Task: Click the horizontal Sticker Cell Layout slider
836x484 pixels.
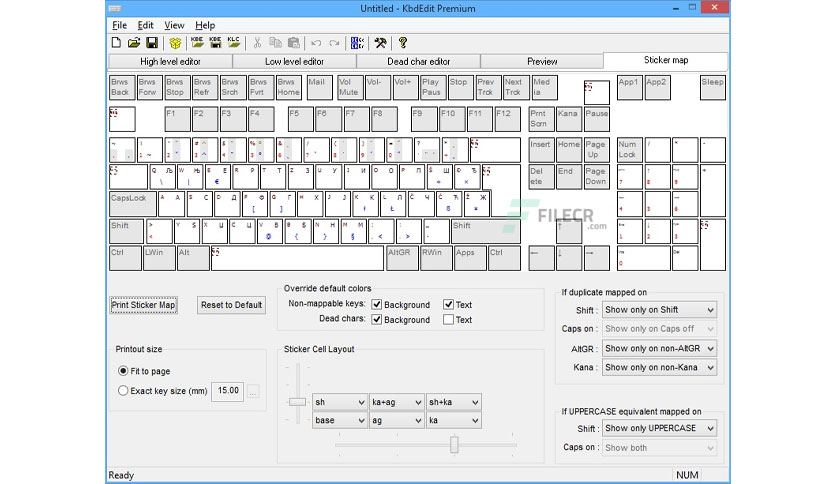Action: pos(454,444)
